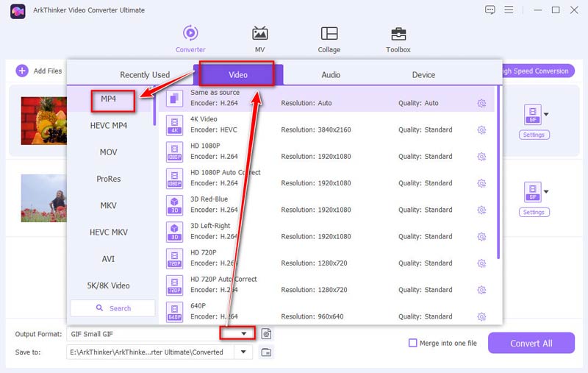The width and height of the screenshot is (588, 373).
Task: Open settings gear for HD 1080P Auto Correct
Action: 481,183
